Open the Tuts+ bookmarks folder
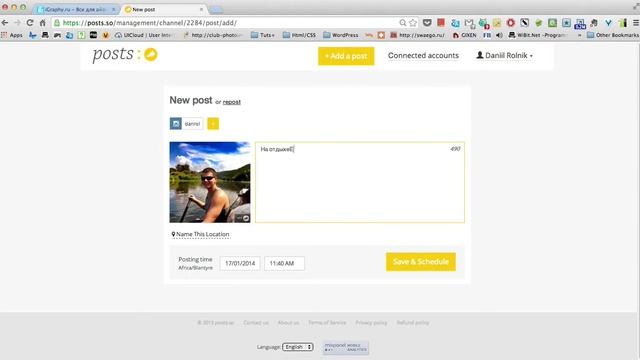This screenshot has height=360, width=640. coord(262,35)
